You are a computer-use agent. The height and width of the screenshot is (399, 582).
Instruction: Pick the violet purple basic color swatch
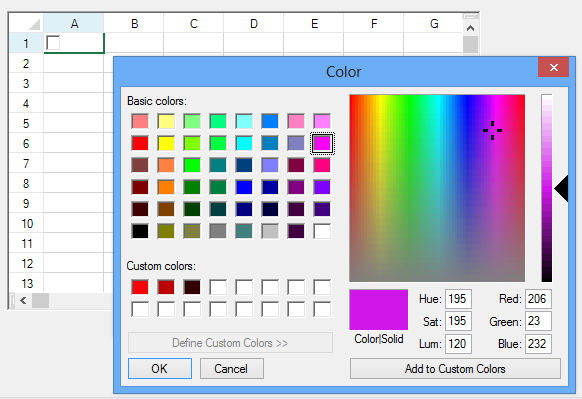322,187
